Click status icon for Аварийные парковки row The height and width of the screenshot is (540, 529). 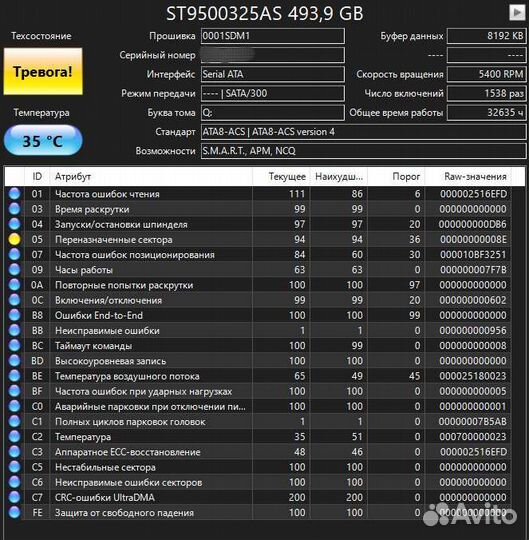point(14,406)
